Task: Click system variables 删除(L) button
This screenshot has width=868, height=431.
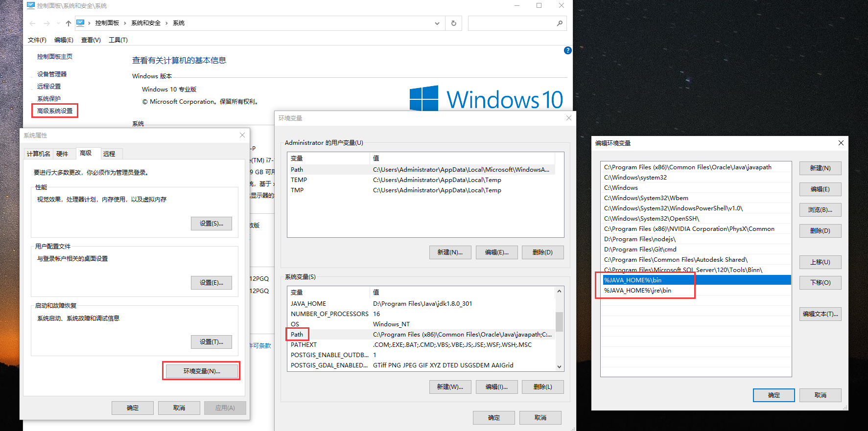Action: tap(543, 387)
